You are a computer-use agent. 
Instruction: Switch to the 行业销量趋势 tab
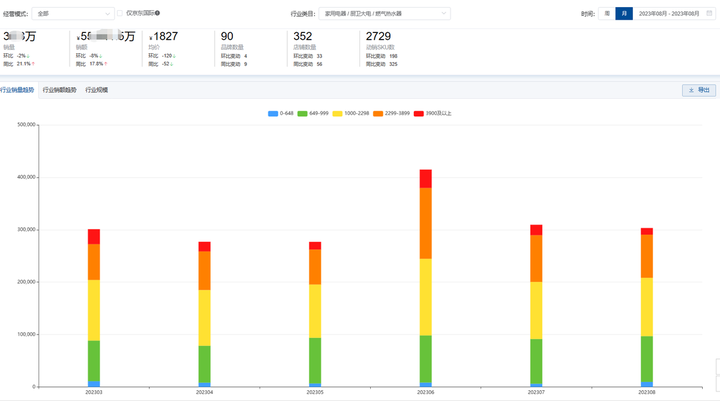[x=17, y=90]
